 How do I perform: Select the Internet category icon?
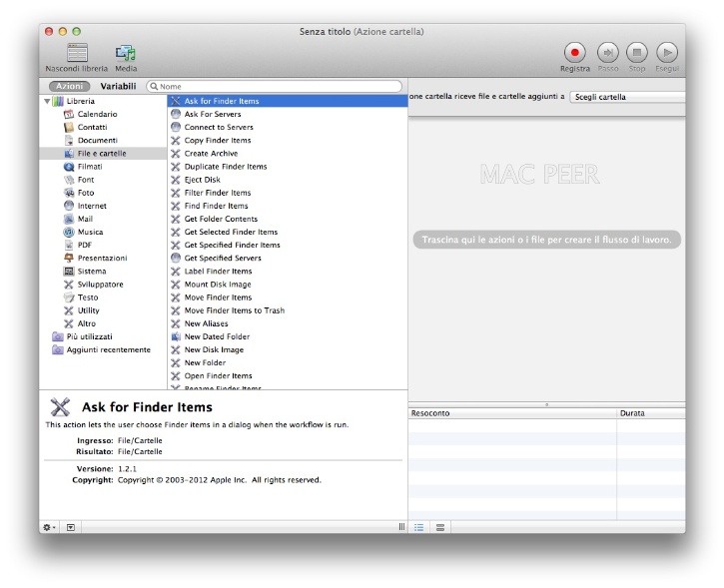click(69, 206)
